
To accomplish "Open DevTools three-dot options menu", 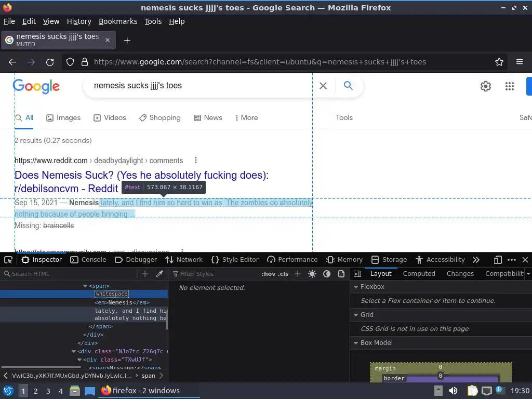I will pos(512,260).
